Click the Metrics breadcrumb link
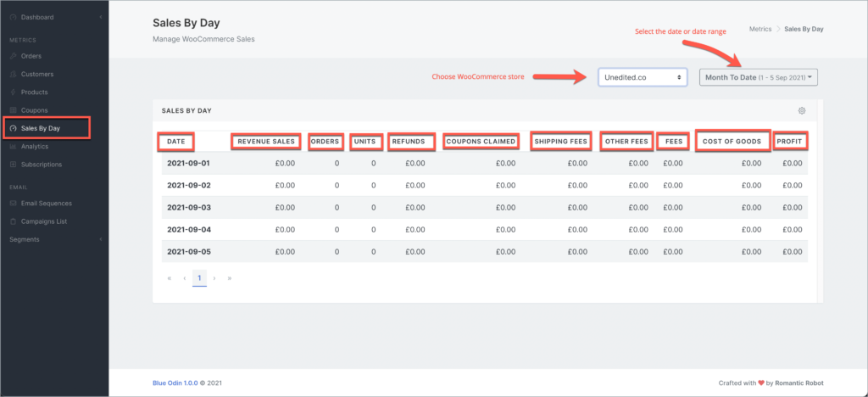The width and height of the screenshot is (868, 397). point(760,29)
